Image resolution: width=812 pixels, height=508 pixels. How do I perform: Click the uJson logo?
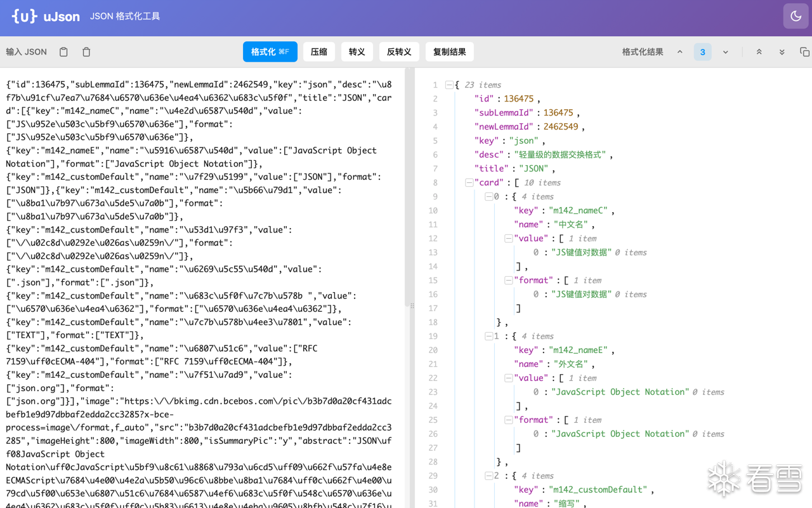(46, 17)
